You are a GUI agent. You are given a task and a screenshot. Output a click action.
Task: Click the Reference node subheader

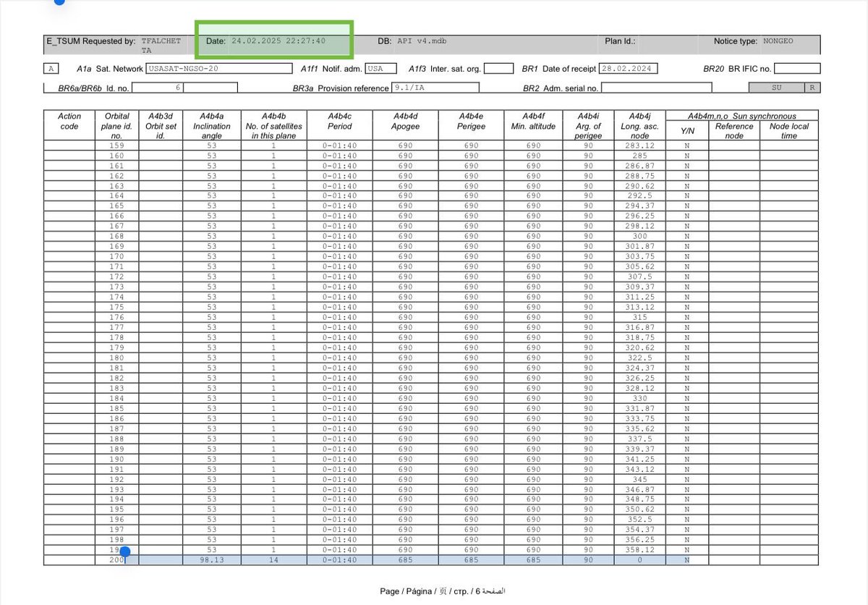pos(734,131)
